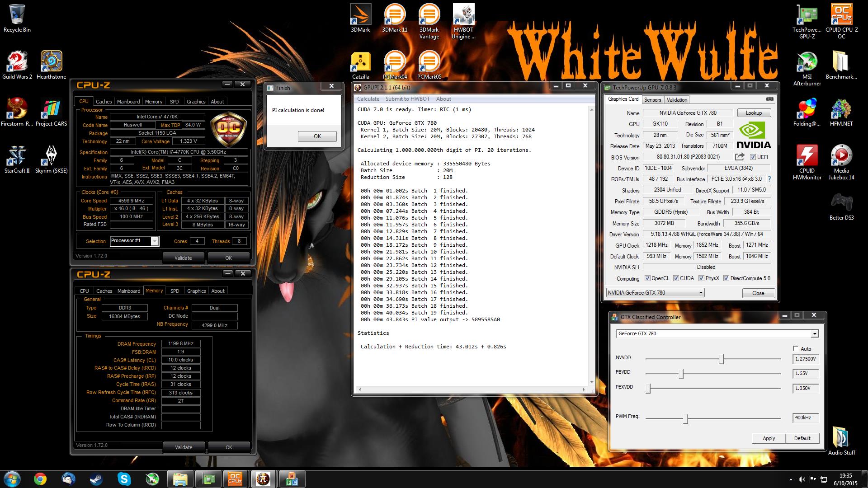Open the HWBOT Unigine desktop shortcut
The width and height of the screenshot is (868, 488).
463,21
